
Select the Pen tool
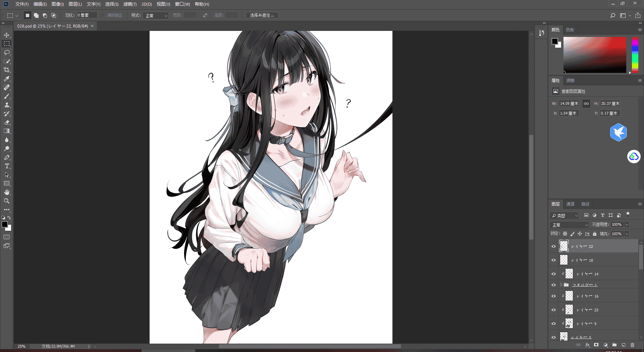pos(7,157)
